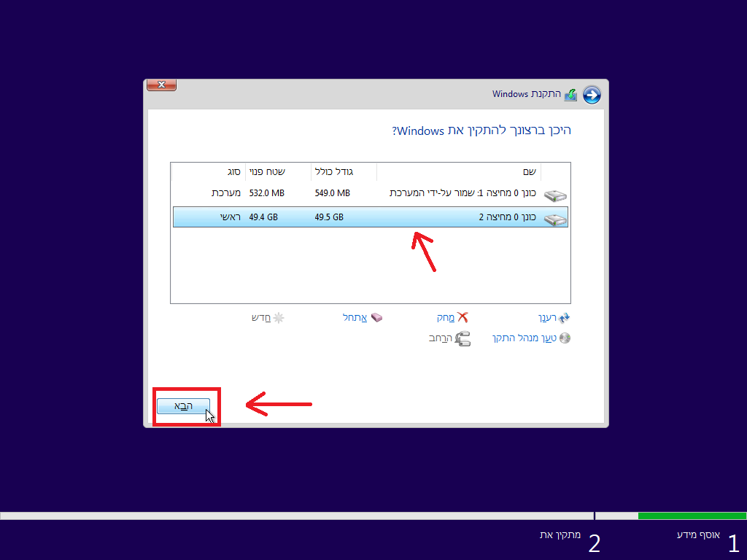
Task: Close the Windows Setup dialog
Action: [161, 85]
